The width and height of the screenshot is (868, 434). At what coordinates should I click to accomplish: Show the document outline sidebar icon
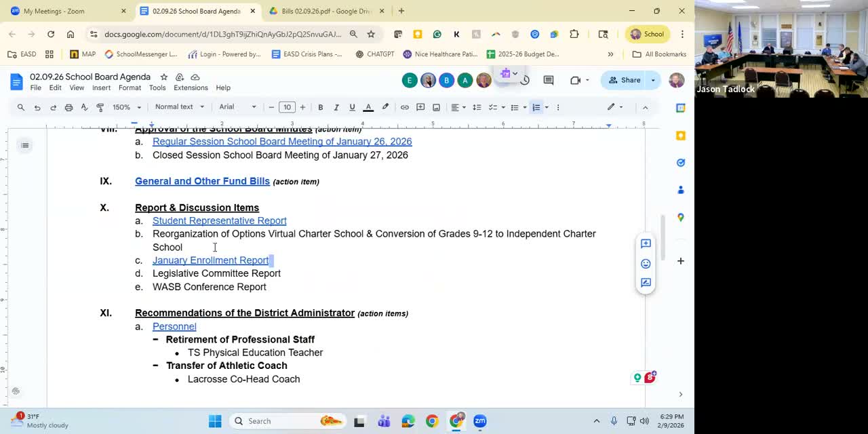pos(24,145)
